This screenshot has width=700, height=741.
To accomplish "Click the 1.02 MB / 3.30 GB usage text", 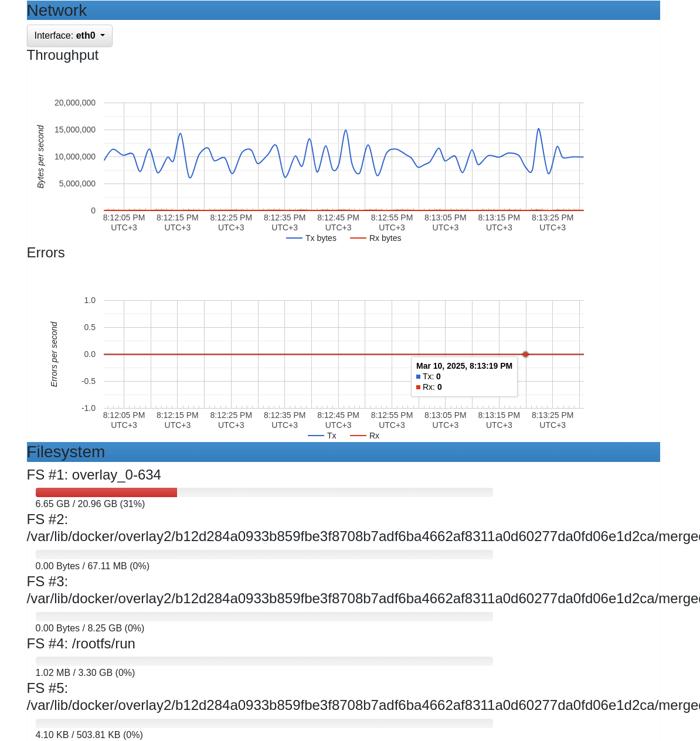I will [x=85, y=672].
